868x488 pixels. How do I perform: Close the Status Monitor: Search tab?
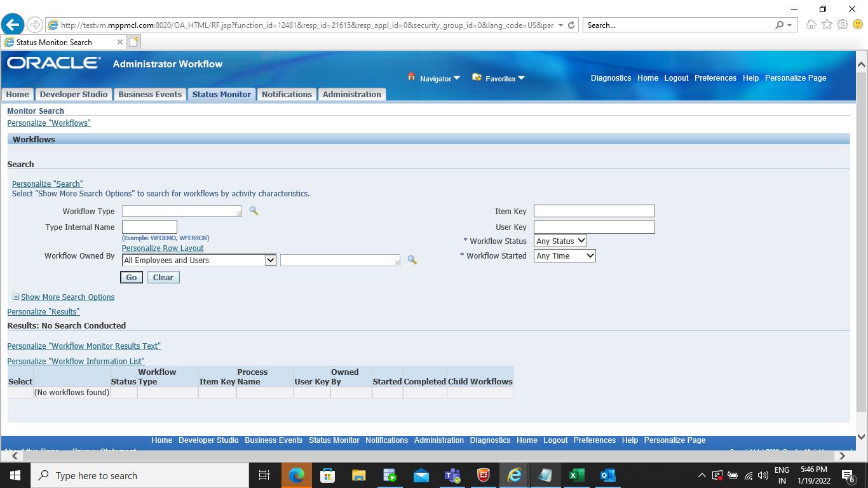(x=119, y=42)
